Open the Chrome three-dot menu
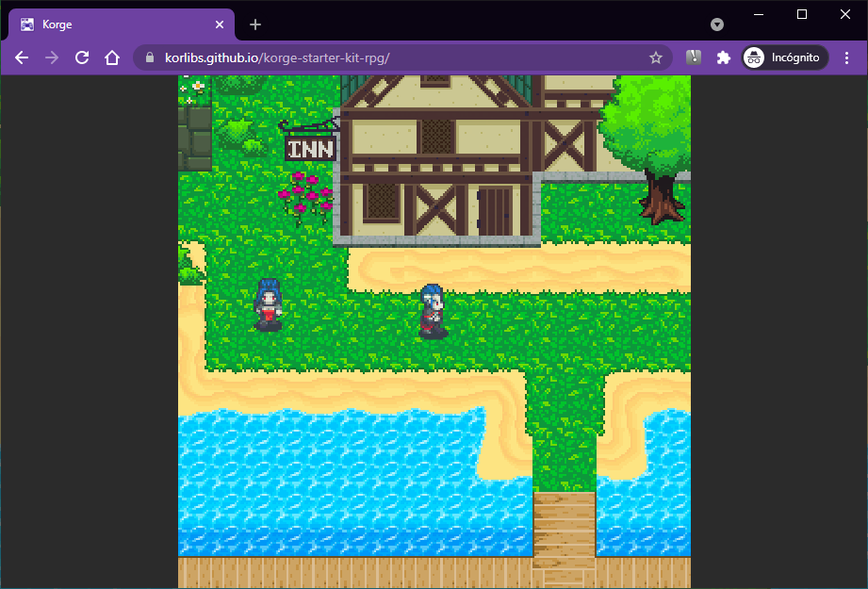This screenshot has height=589, width=868. coord(846,57)
